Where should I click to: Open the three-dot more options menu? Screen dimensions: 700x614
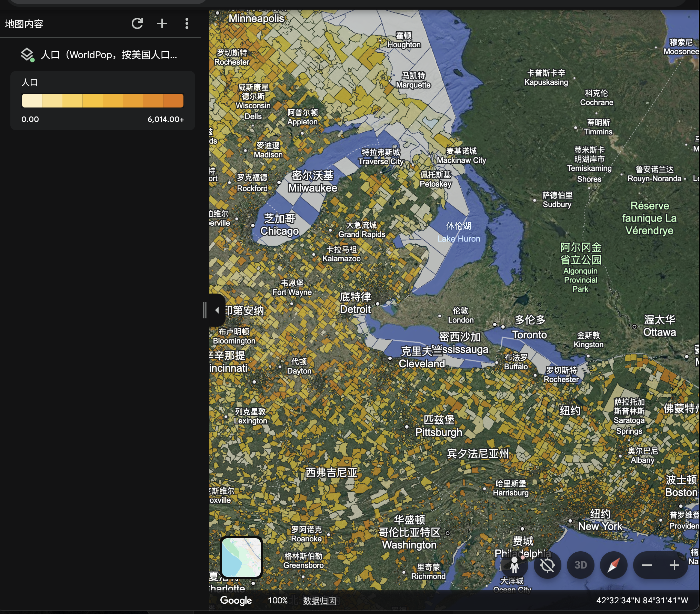pyautogui.click(x=187, y=23)
